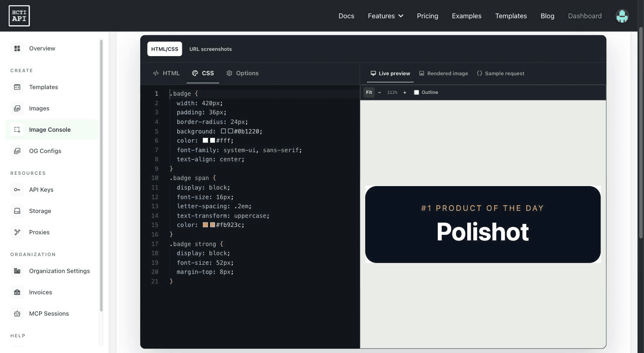
Task: Switch to Live preview tab
Action: click(390, 73)
